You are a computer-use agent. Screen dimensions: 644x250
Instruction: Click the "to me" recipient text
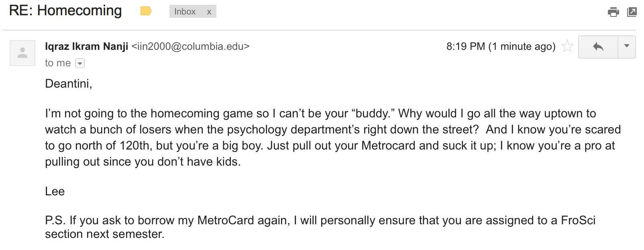click(x=58, y=63)
